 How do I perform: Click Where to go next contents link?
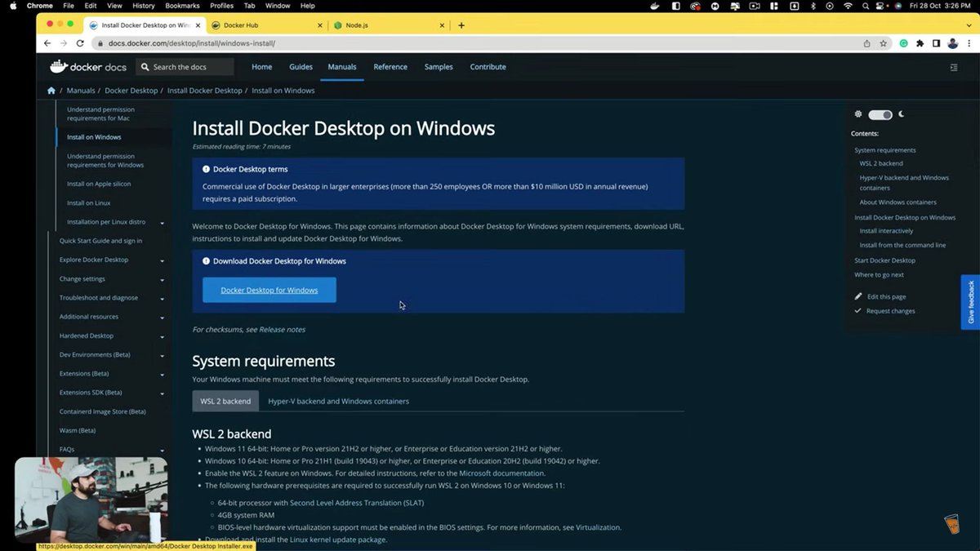[x=880, y=275]
